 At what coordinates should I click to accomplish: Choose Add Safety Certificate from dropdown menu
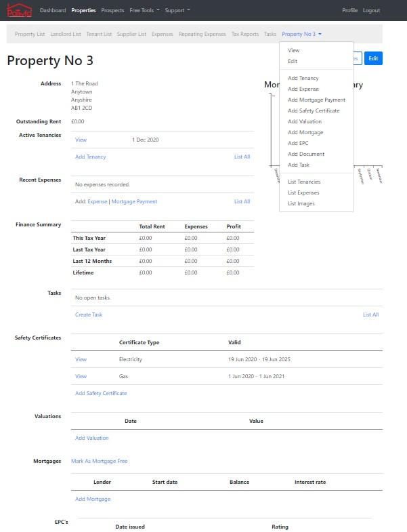pyautogui.click(x=314, y=110)
